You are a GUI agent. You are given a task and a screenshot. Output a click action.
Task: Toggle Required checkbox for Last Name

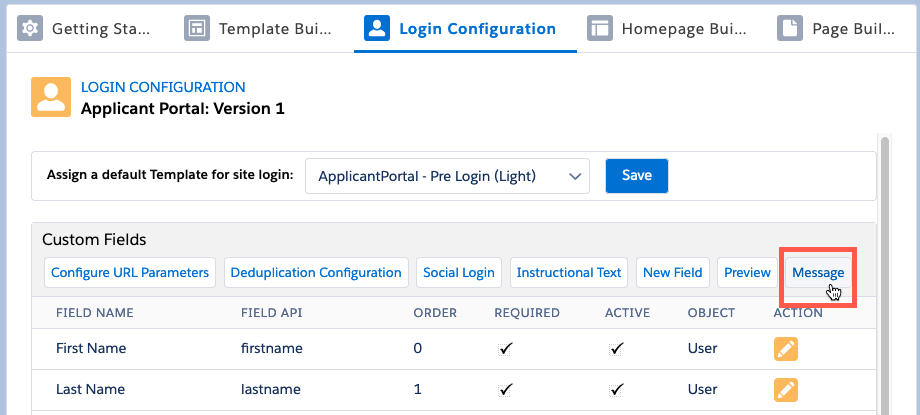pos(506,389)
